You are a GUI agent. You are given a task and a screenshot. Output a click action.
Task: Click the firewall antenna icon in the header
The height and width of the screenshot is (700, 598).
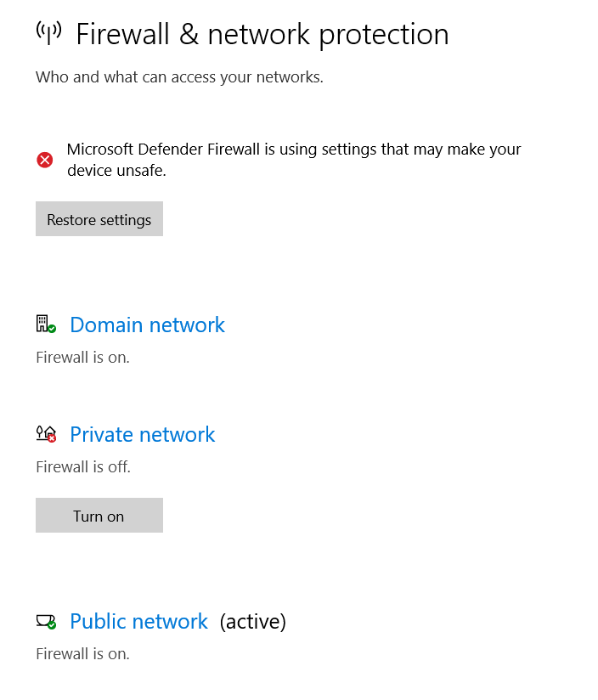pos(48,33)
